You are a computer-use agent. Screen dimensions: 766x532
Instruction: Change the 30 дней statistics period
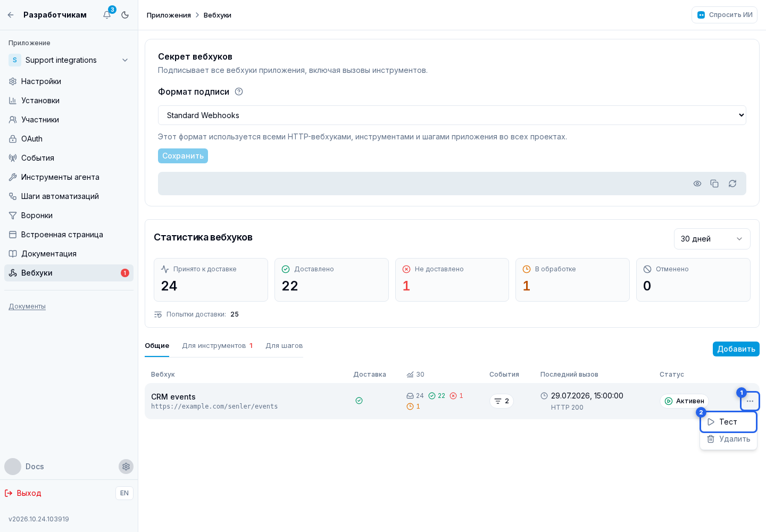(x=712, y=239)
